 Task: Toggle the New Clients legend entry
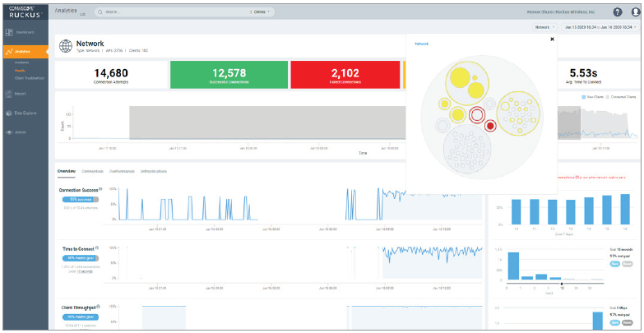coord(592,97)
